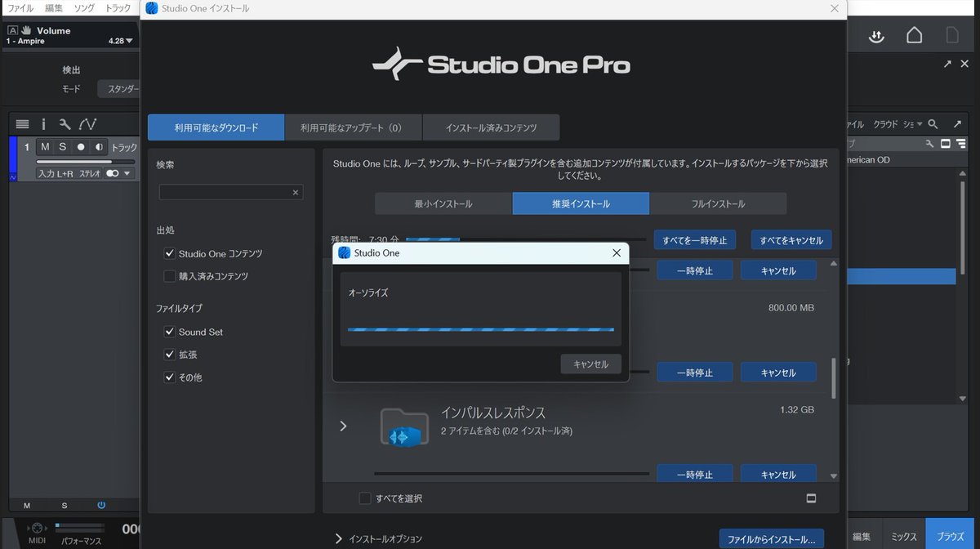Open the transfers download icon in top bar
980x549 pixels.
(876, 36)
